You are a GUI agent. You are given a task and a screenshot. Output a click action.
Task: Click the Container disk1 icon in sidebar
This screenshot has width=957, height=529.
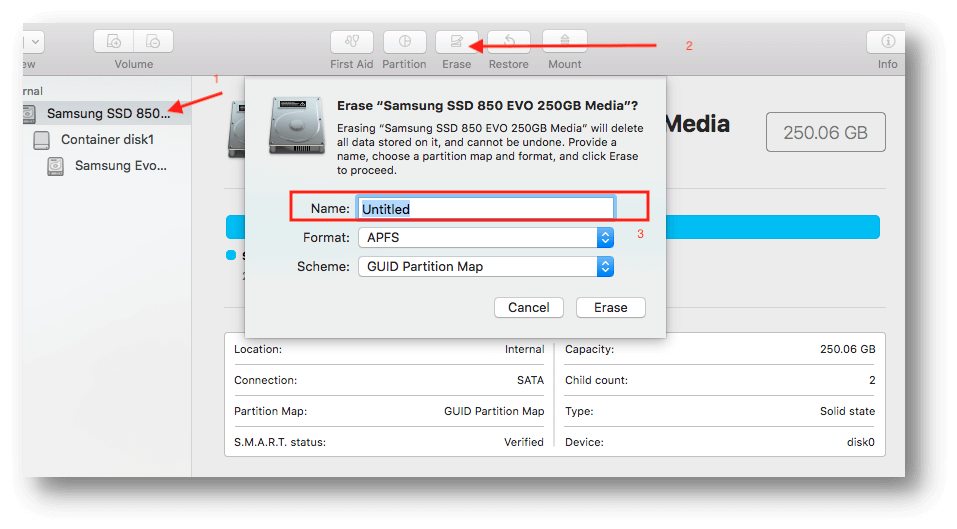point(42,140)
